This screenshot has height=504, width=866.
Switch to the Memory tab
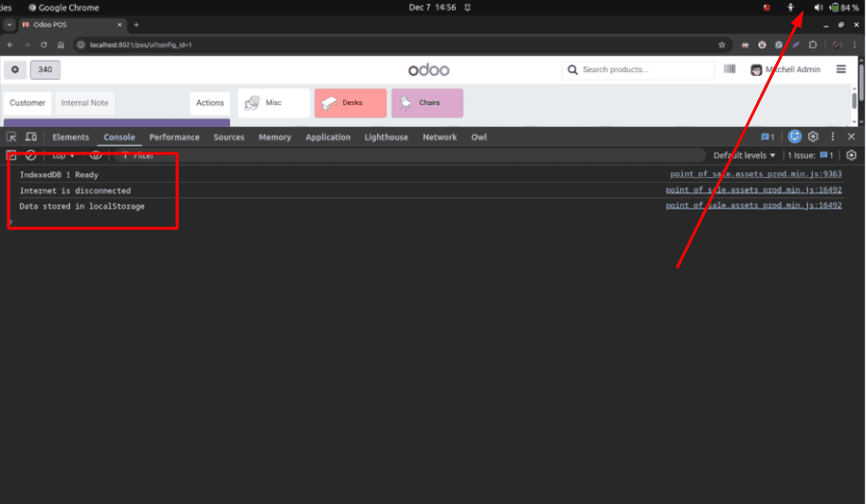(x=275, y=137)
